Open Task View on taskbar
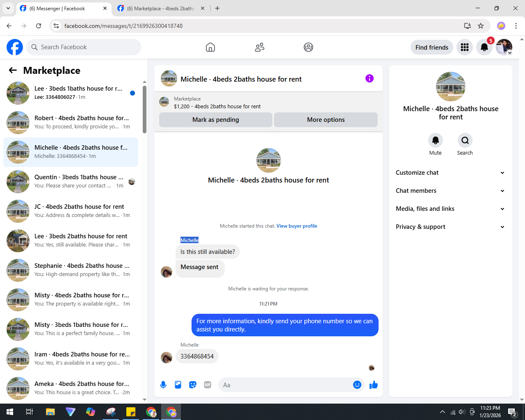The width and height of the screenshot is (525, 420). 30,412
